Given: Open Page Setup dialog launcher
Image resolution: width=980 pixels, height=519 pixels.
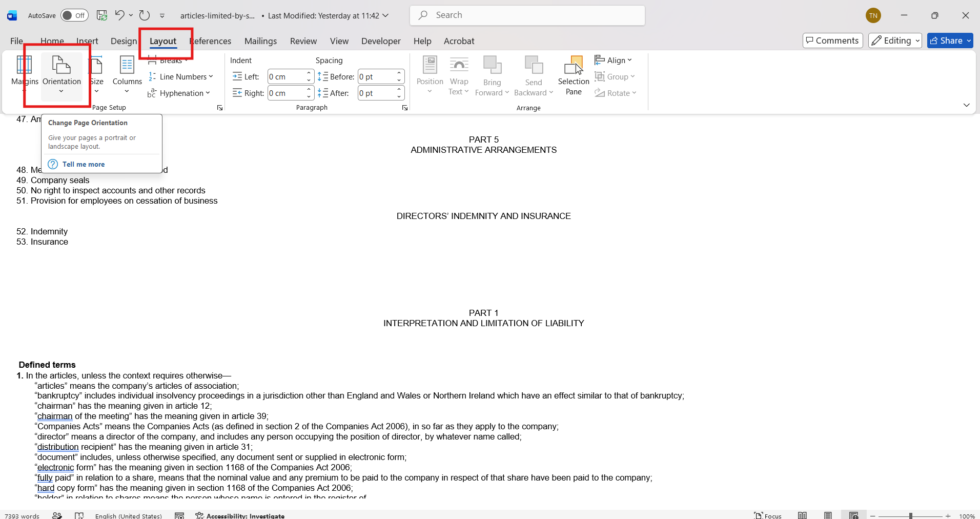Looking at the screenshot, I should 220,108.
